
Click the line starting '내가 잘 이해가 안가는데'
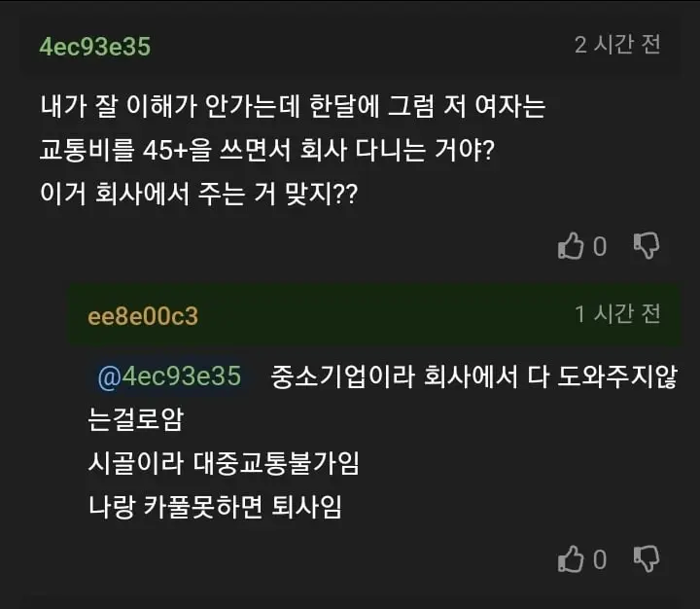tap(292, 106)
